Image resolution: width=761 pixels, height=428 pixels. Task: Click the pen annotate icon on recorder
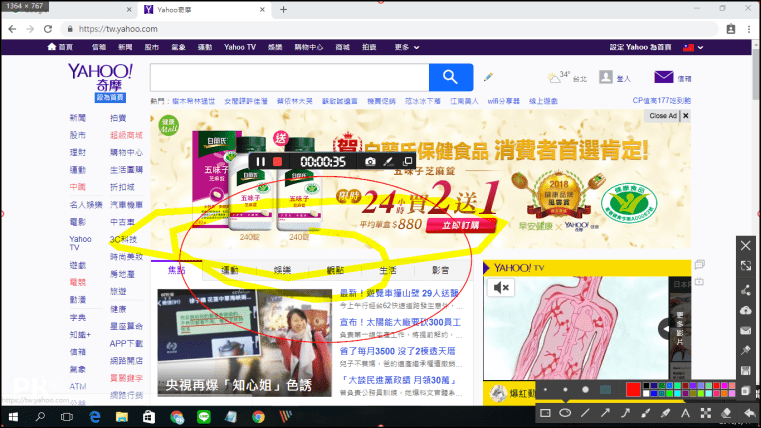point(388,162)
